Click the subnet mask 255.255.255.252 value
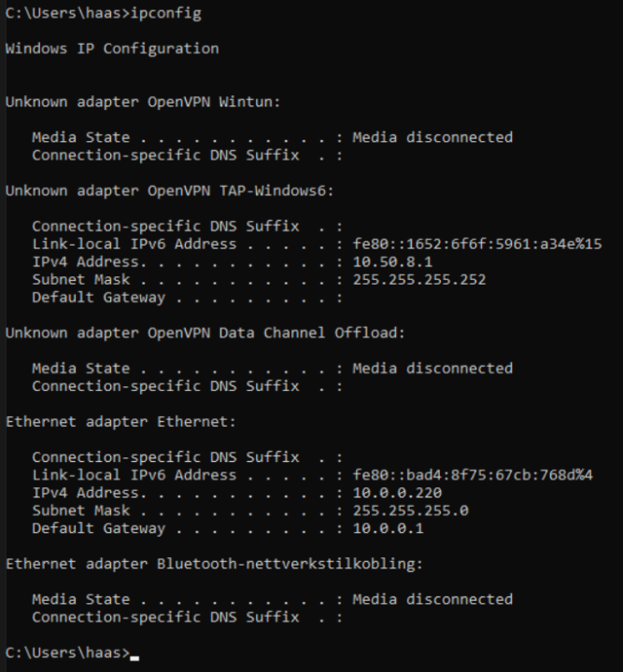Image resolution: width=623 pixels, height=672 pixels. (x=419, y=280)
